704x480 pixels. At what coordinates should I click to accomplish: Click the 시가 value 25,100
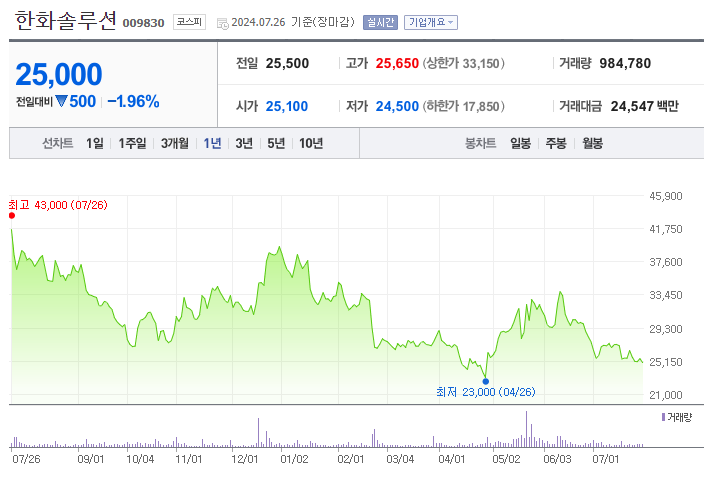click(287, 106)
